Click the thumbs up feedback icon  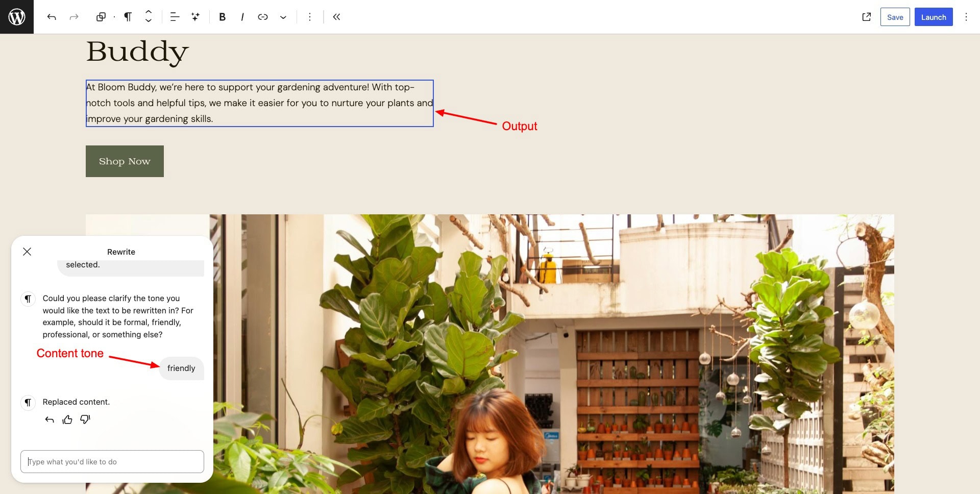click(x=67, y=419)
